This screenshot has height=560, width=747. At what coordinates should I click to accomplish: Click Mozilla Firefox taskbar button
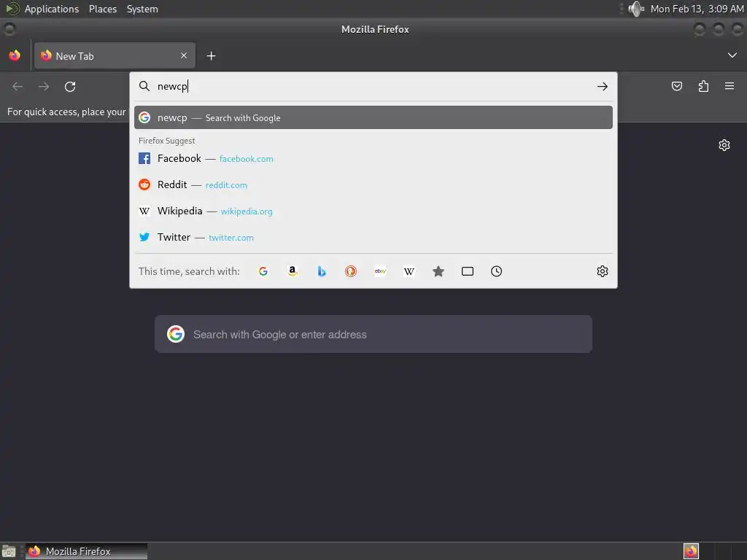86,551
